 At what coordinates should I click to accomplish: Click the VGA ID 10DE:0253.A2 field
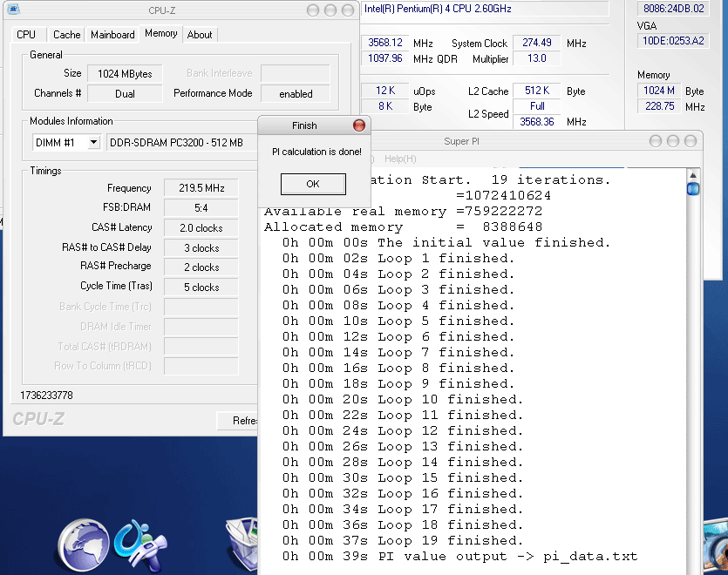tap(673, 41)
